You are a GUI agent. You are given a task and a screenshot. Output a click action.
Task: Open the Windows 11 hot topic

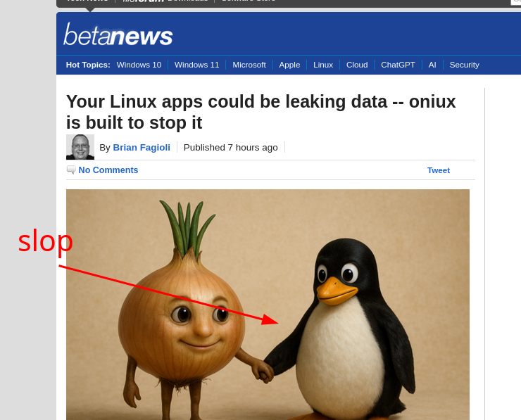point(196,65)
